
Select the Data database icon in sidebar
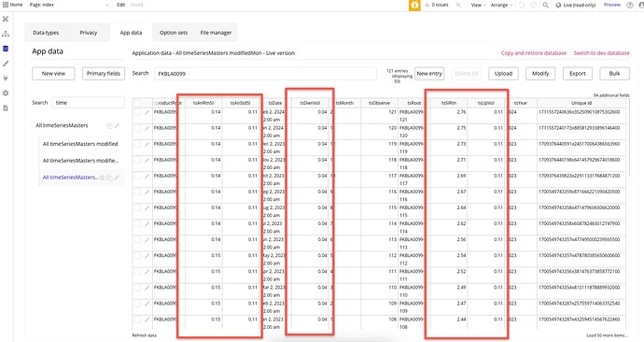[x=6, y=49]
